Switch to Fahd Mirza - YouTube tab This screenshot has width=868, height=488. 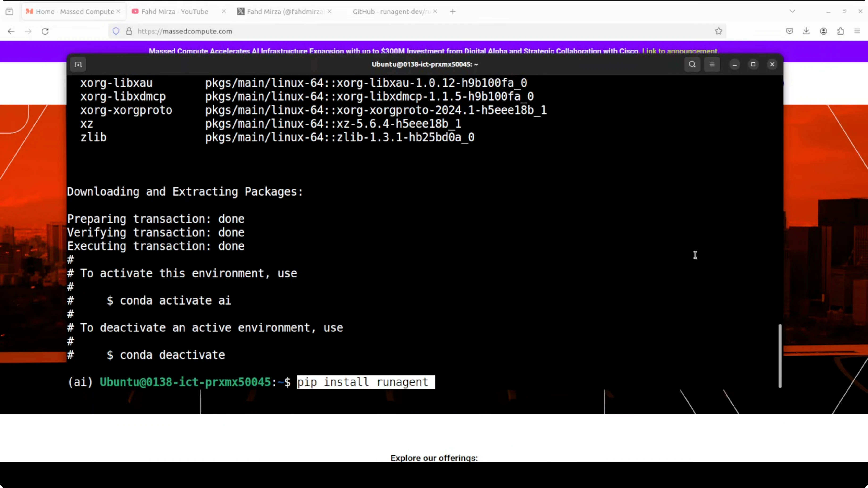(175, 12)
